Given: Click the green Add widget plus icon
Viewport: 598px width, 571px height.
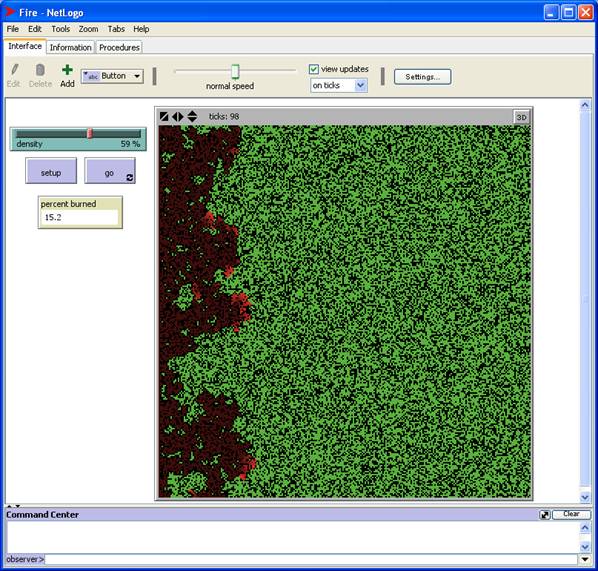Looking at the screenshot, I should point(67,70).
